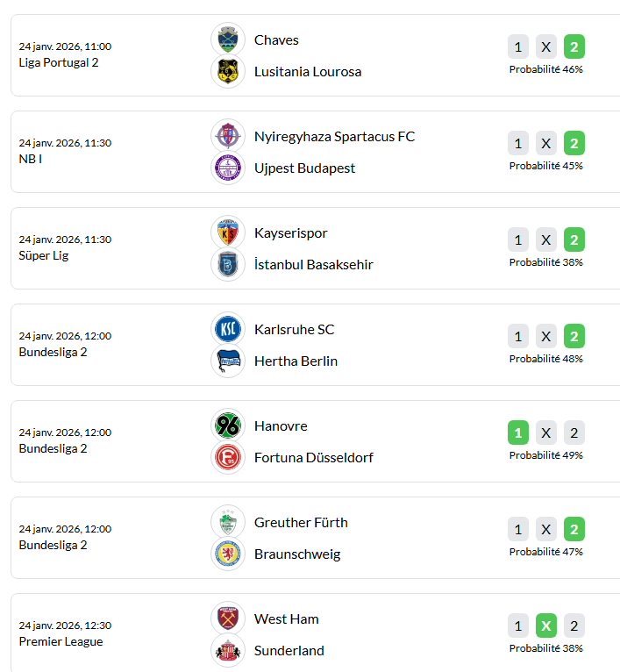Click the Kayserispor team logo

click(x=228, y=232)
